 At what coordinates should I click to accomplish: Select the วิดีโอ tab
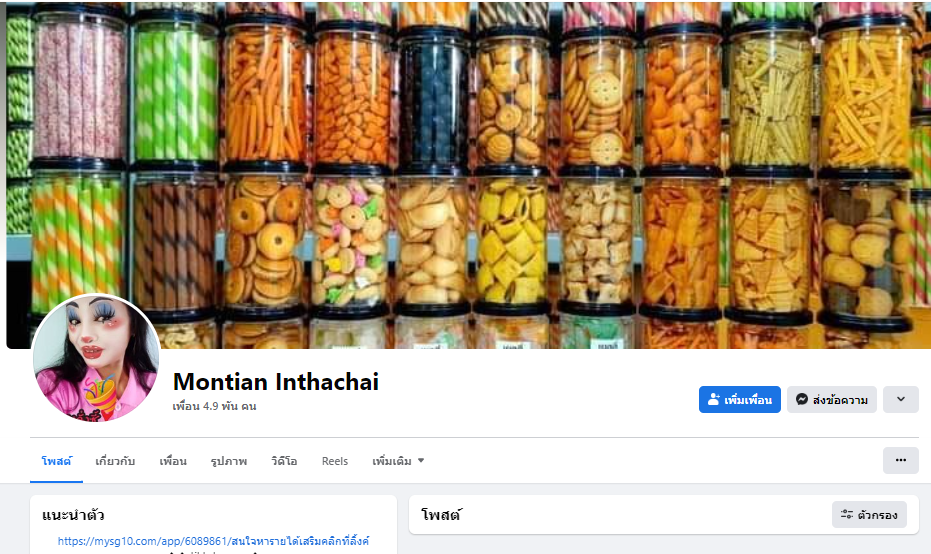284,461
